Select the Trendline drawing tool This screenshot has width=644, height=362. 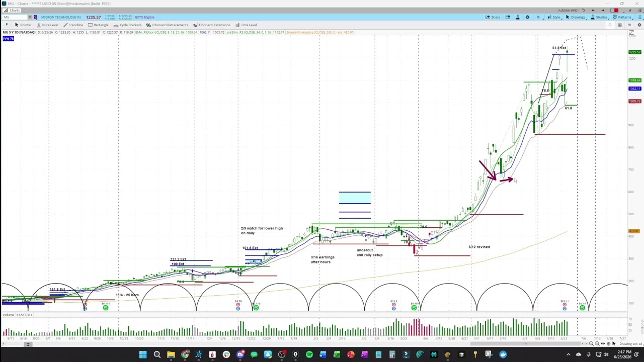73,25
